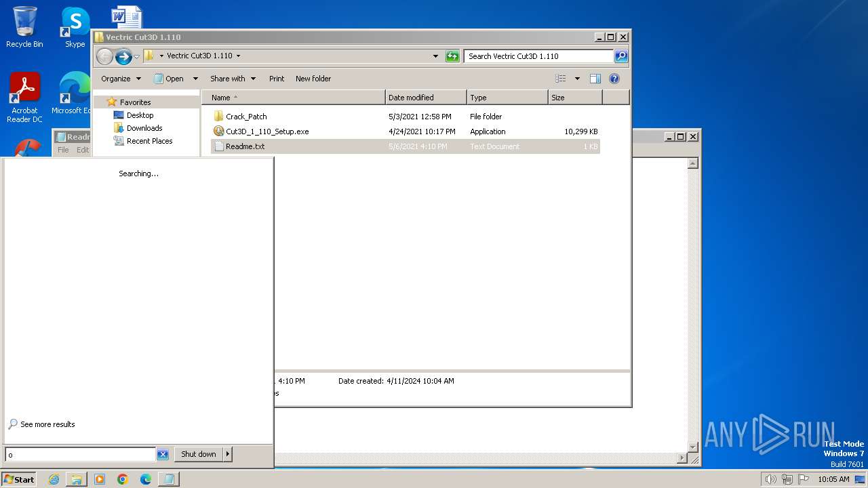Click the Start menu search box
The image size is (868, 488).
(80, 454)
